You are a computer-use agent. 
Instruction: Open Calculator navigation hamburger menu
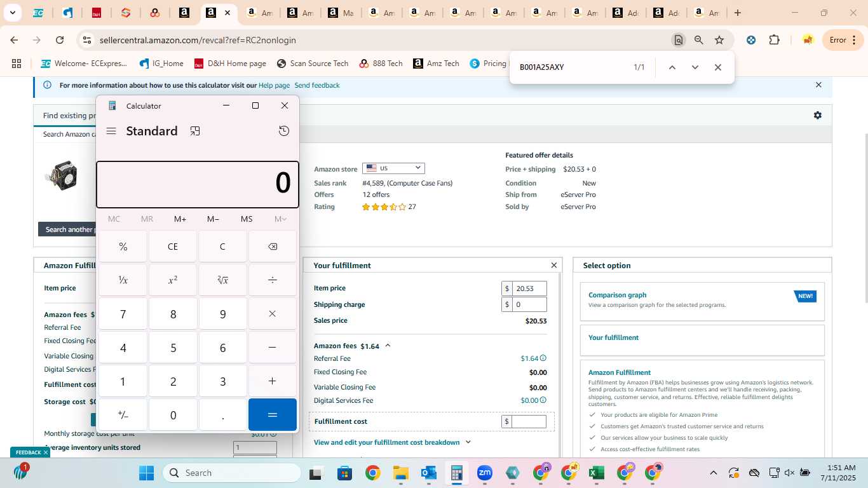point(111,131)
